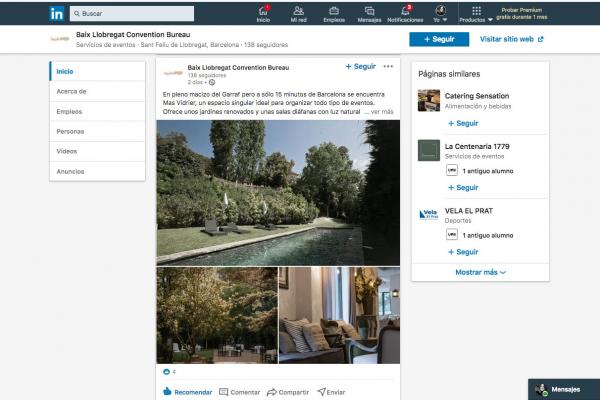Open the Inicio home icon
The image size is (600, 400).
pos(263,13)
